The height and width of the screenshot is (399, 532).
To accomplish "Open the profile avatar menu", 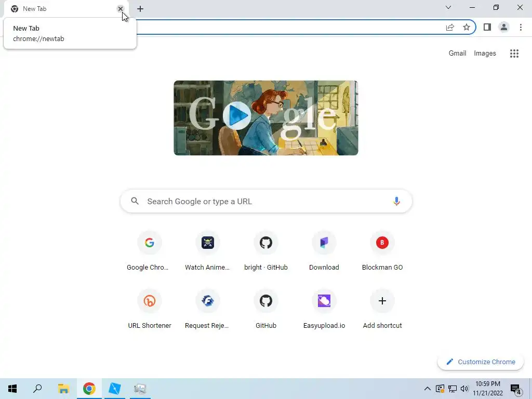I will 504,27.
